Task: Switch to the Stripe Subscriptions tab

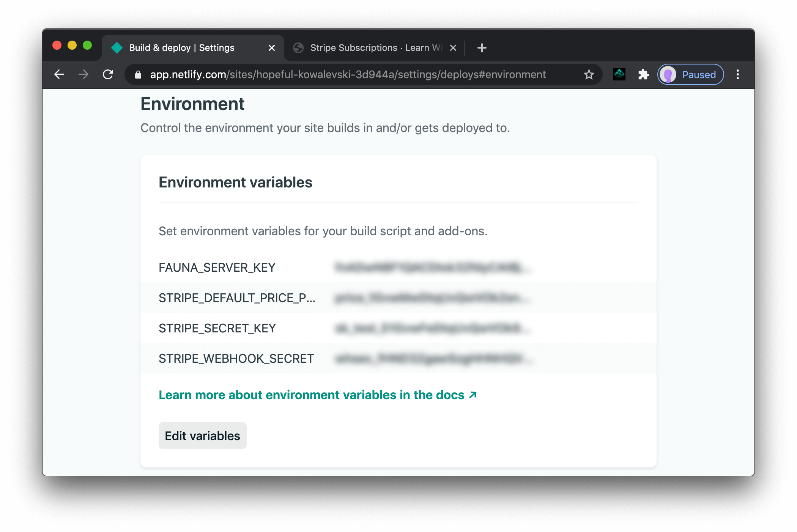Action: [x=370, y=47]
